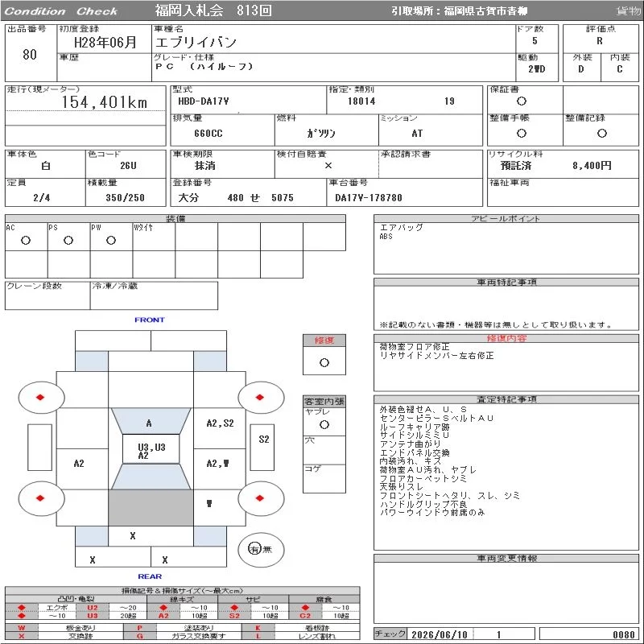Click the roof marking U3,U3 A2 in diagram
Image resolution: width=644 pixels, height=644 pixels.
151,451
